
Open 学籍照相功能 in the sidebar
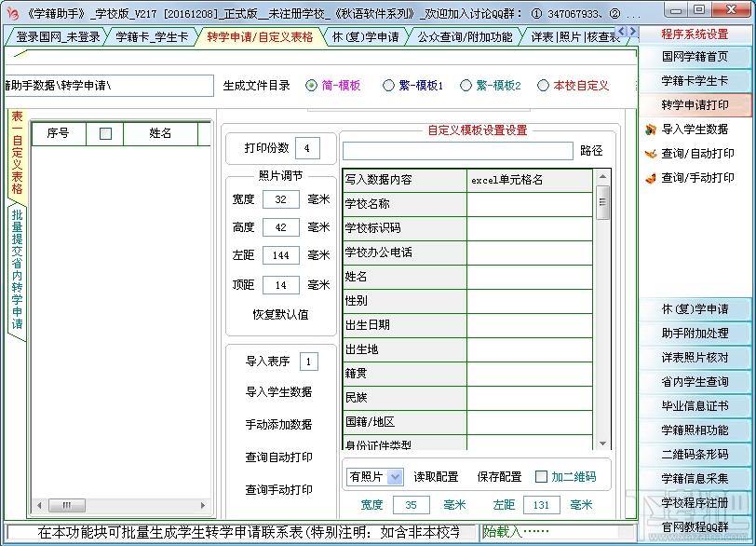coord(695,430)
